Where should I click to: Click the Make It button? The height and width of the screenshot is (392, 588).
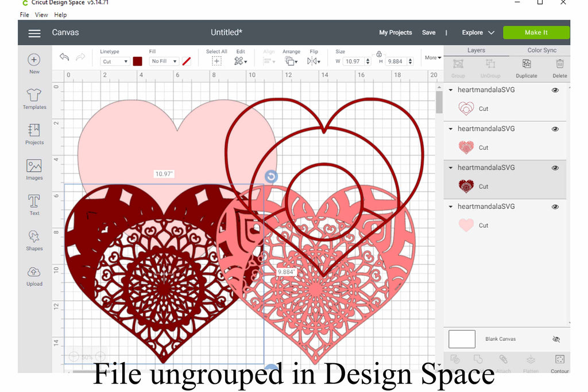point(536,33)
